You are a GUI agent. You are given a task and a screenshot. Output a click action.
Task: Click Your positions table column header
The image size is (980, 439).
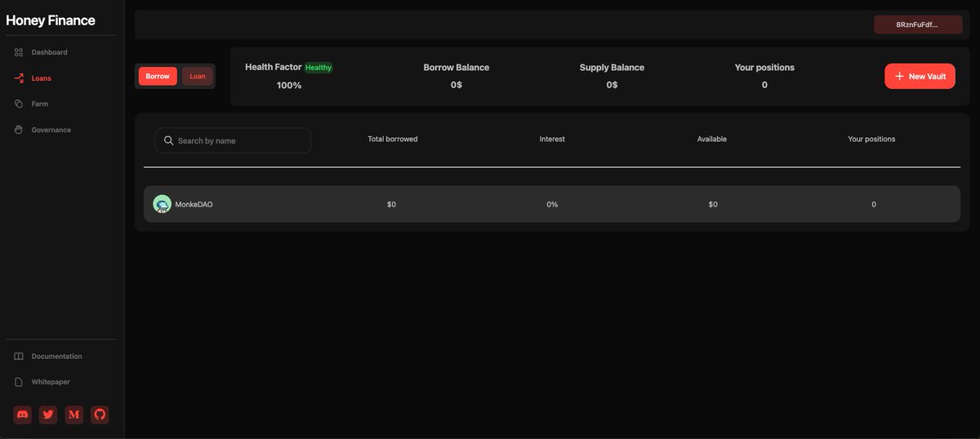coord(871,140)
